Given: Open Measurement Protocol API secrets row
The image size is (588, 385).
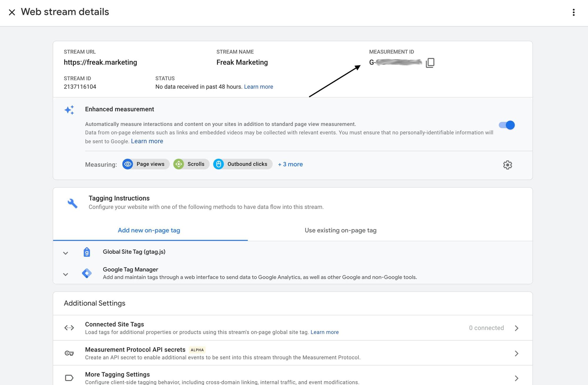Looking at the screenshot, I should [x=293, y=353].
